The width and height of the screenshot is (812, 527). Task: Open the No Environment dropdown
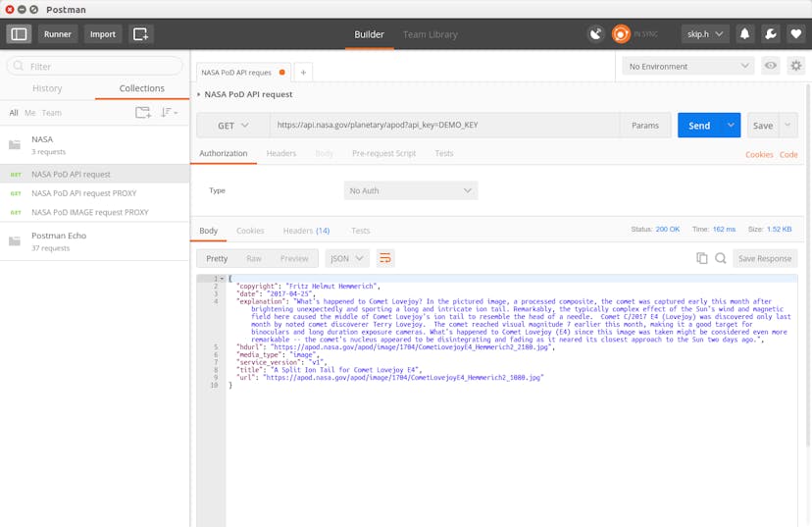point(688,67)
